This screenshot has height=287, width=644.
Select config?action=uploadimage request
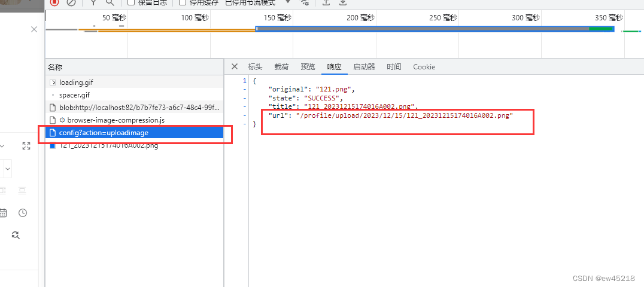(134, 133)
